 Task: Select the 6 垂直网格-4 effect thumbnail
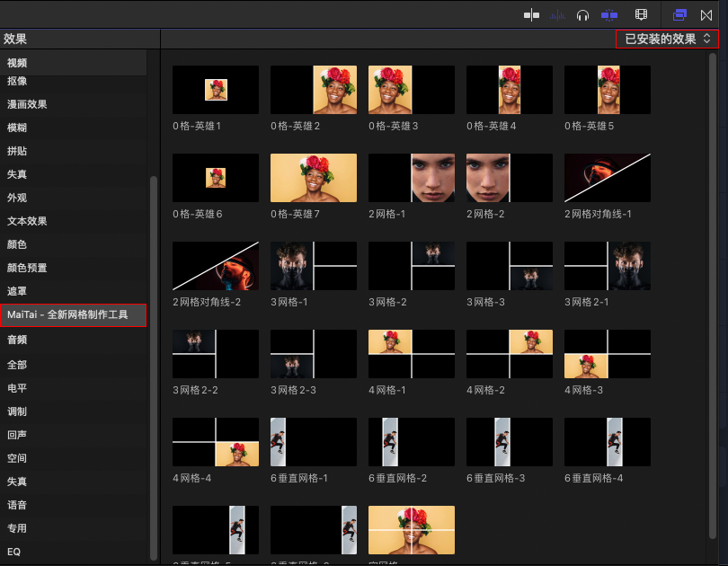(x=608, y=442)
